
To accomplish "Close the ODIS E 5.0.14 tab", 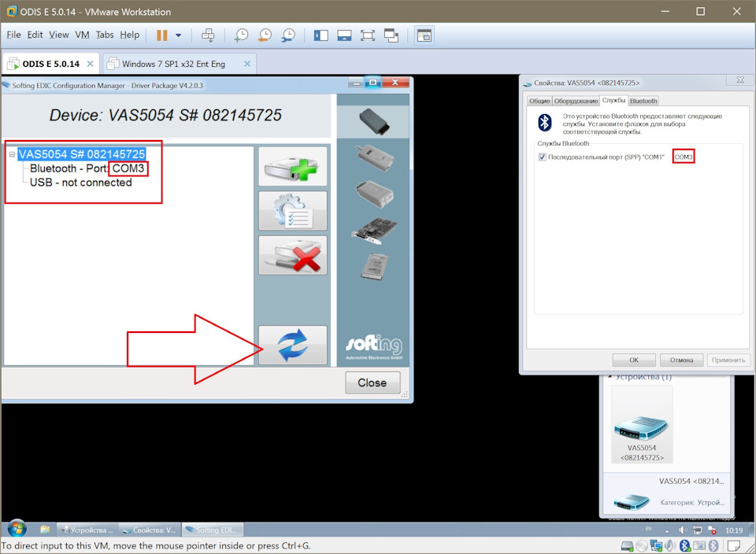I will [90, 64].
